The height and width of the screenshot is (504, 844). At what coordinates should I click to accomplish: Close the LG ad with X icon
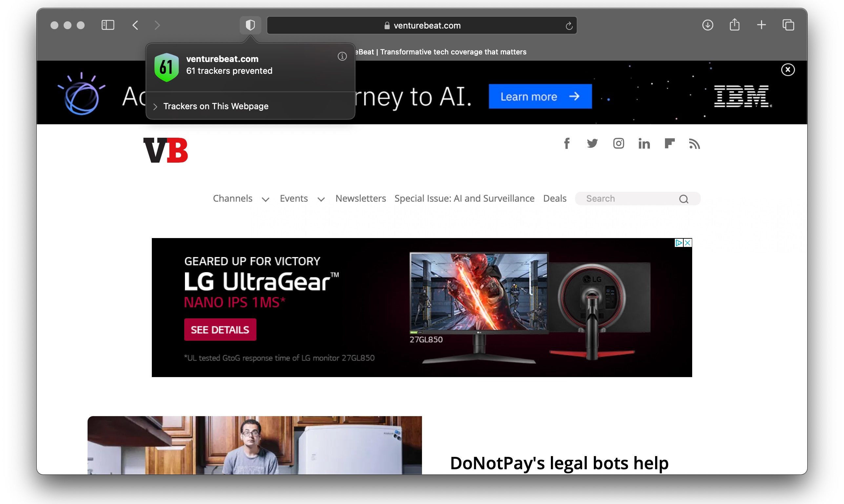(688, 243)
